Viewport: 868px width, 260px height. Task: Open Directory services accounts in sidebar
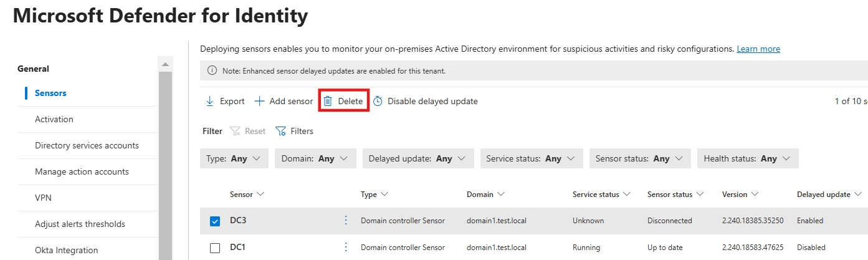[87, 145]
